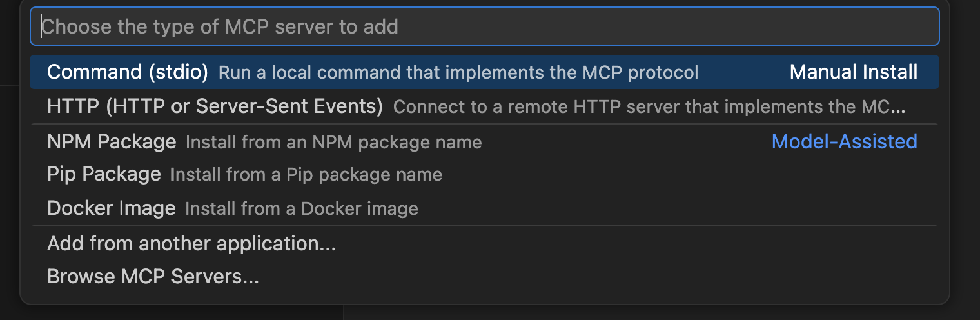Screen dimensions: 980x320
Task: Click 'Run a local command' description text
Action: tap(458, 73)
